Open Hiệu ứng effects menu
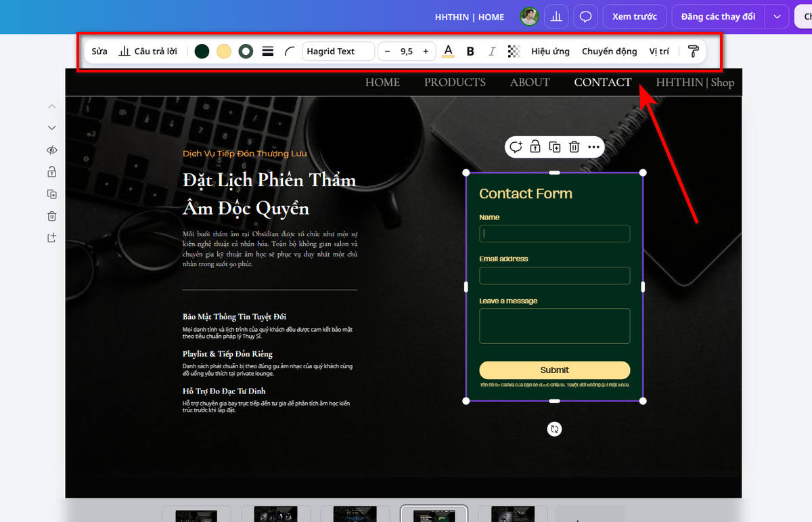Image resolution: width=812 pixels, height=522 pixels. click(550, 51)
